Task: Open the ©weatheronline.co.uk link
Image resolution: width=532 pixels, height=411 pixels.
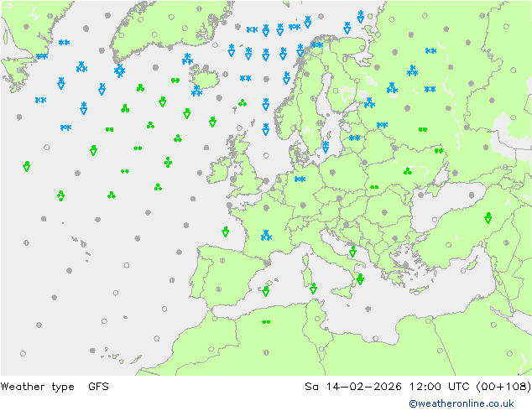Action: [462, 403]
